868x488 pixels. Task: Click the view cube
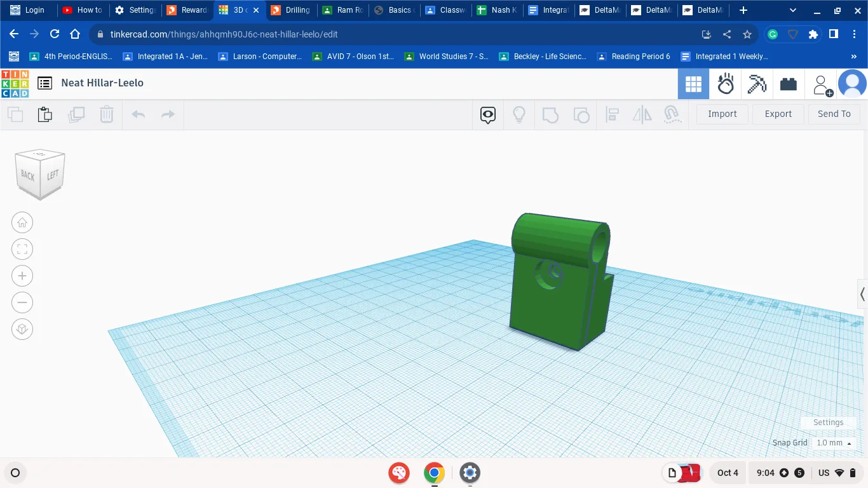pos(40,173)
